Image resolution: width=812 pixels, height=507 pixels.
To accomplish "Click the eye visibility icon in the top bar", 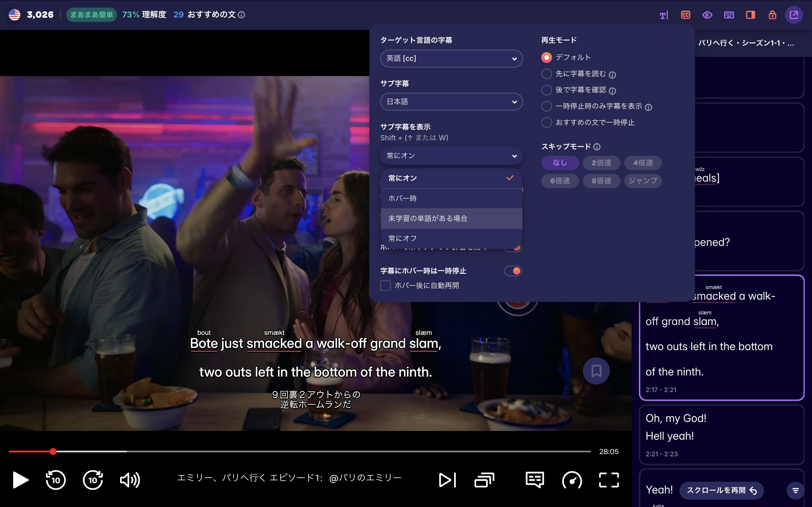I will point(707,15).
